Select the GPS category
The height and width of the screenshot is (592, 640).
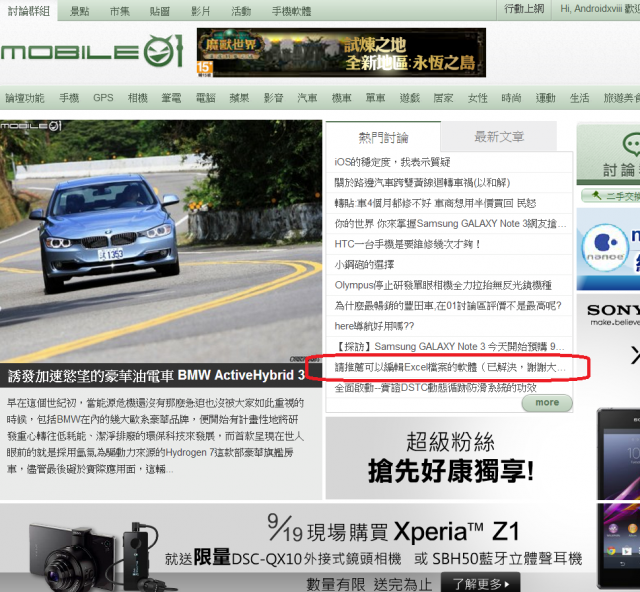pyautogui.click(x=103, y=98)
